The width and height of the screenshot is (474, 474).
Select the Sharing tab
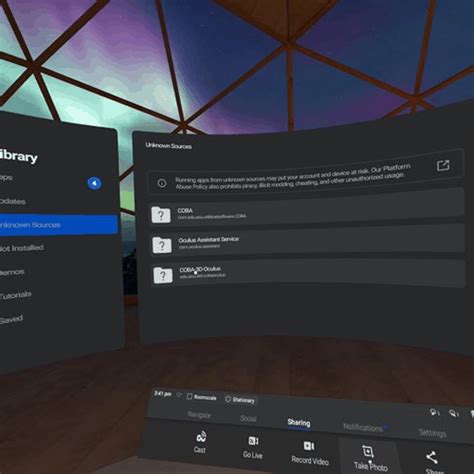coord(299,423)
